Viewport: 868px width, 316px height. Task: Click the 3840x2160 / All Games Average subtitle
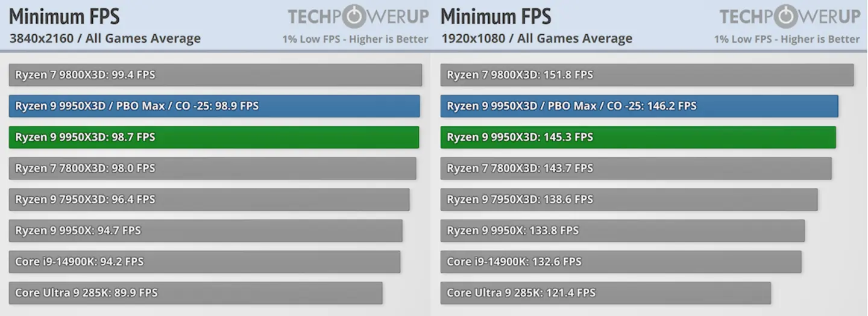pos(105,39)
